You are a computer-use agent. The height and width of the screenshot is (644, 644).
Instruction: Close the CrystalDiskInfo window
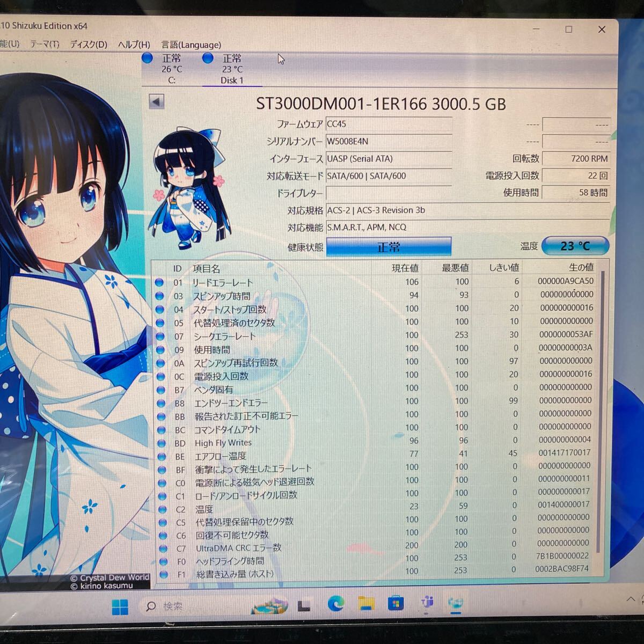coord(602,30)
